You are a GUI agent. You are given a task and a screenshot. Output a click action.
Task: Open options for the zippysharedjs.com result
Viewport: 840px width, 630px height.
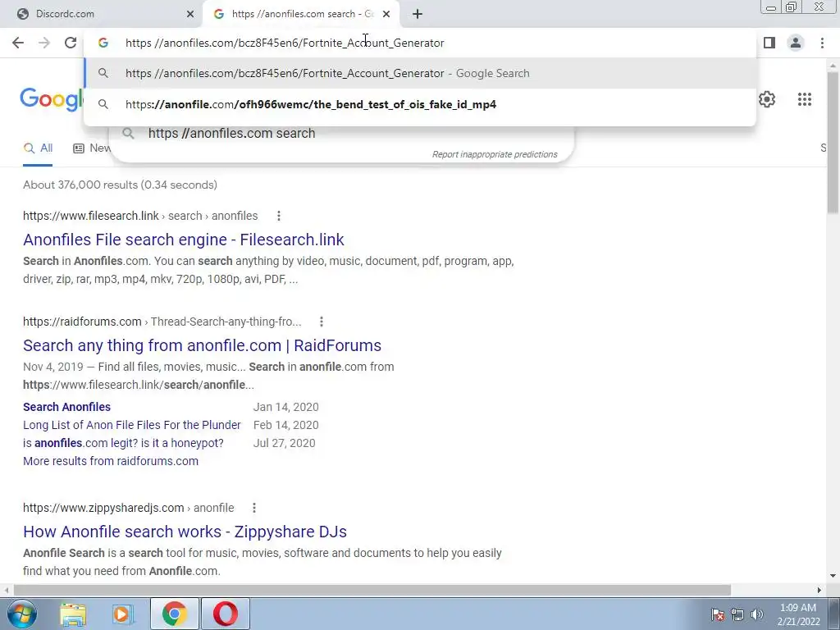(254, 508)
